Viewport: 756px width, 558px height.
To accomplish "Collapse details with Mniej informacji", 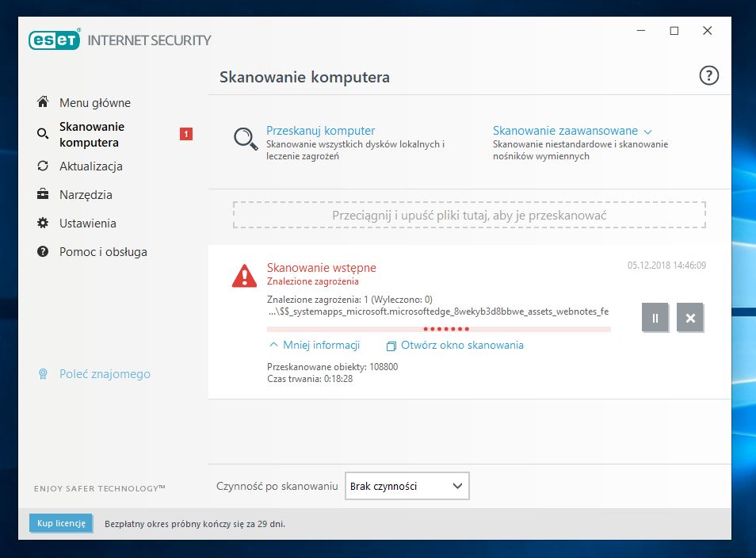I will pos(315,345).
